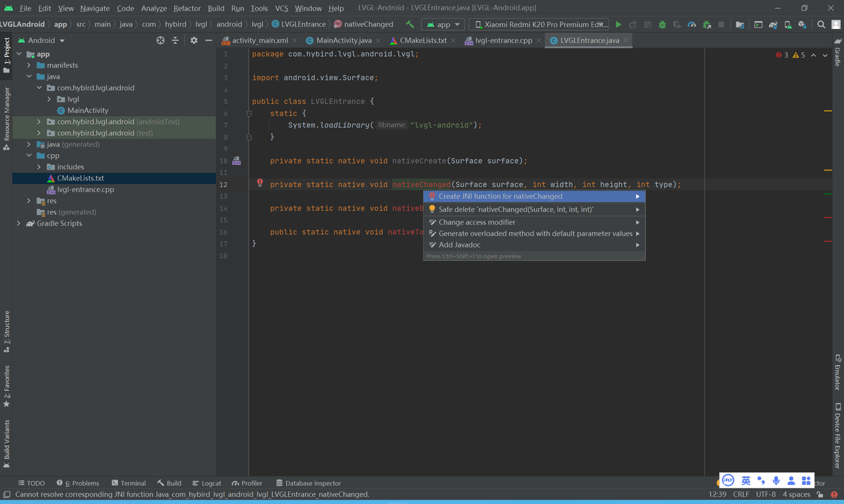Image resolution: width=844 pixels, height=504 pixels.
Task: Open the Analyze menu
Action: coord(154,8)
